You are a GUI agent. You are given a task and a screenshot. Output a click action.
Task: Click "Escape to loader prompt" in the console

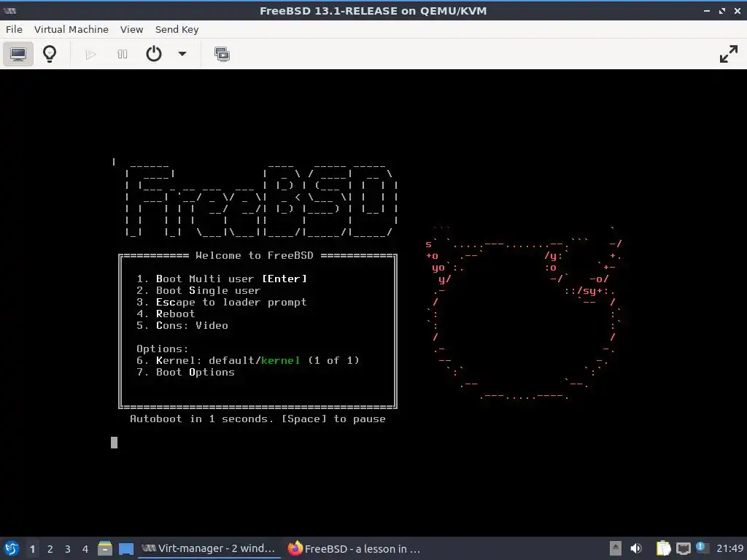pyautogui.click(x=222, y=303)
